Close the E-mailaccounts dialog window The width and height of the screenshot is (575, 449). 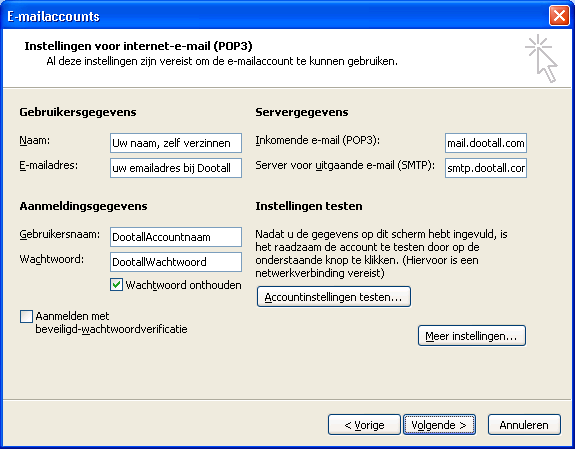[559, 16]
